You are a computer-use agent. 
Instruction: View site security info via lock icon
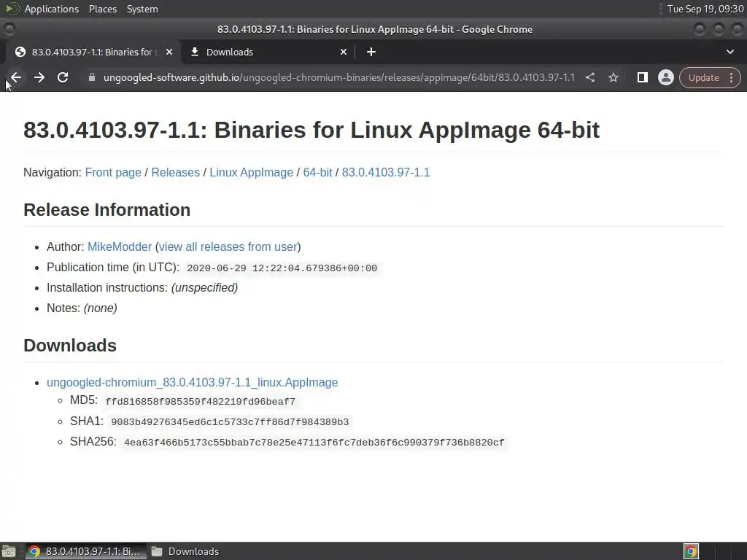92,77
